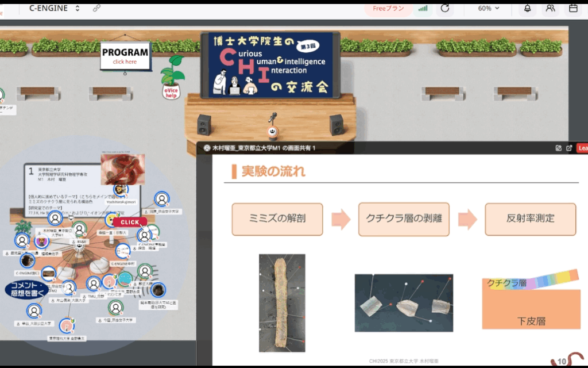Copy the space link with chain icon
The width and height of the screenshot is (588, 368).
[96, 8]
